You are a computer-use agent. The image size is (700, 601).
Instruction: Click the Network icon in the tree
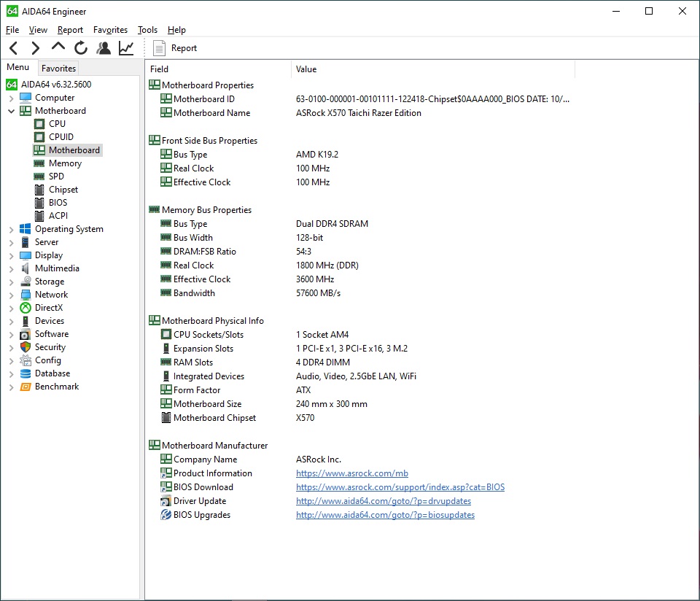click(26, 295)
